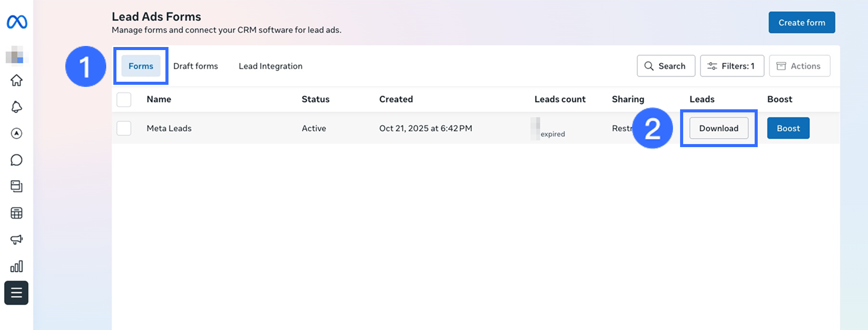Click the compass icon in sidebar
Screen dimensions: 868x330
click(x=17, y=133)
